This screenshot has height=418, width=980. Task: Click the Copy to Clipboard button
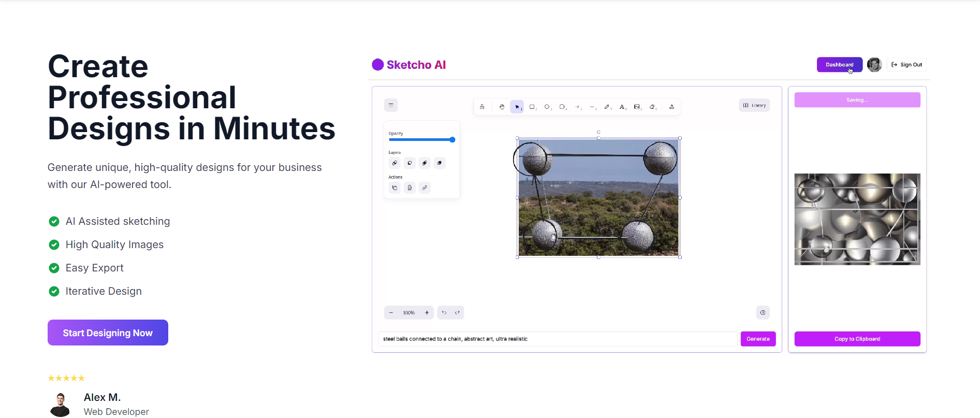[857, 339]
